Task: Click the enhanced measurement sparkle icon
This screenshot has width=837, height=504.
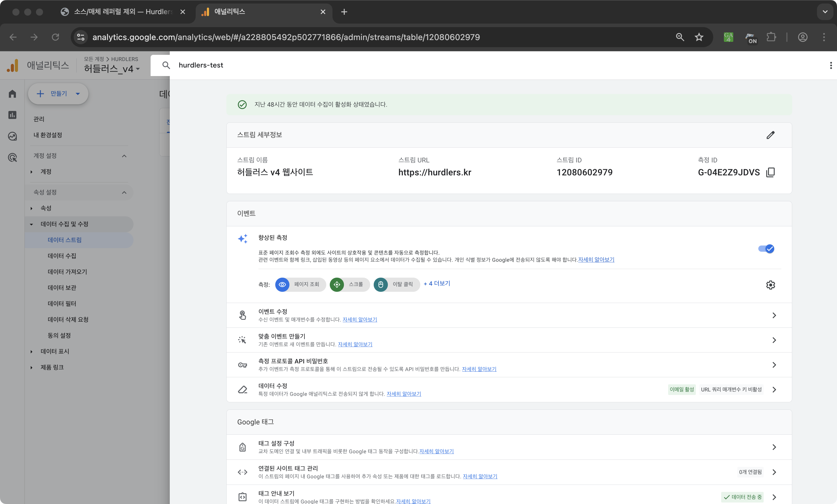Action: (x=243, y=239)
